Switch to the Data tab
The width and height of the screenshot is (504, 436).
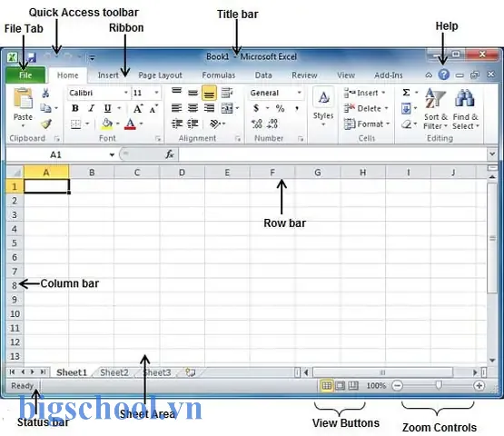(x=263, y=75)
